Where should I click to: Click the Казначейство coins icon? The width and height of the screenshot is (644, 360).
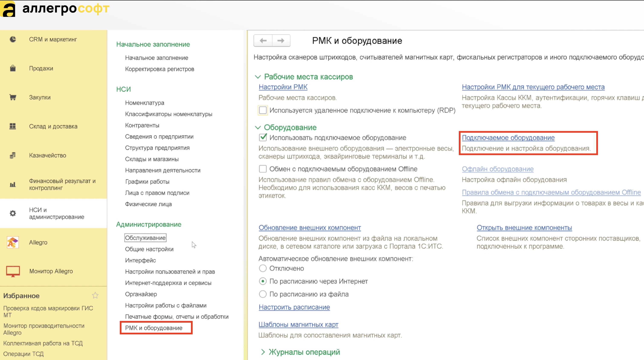(13, 155)
